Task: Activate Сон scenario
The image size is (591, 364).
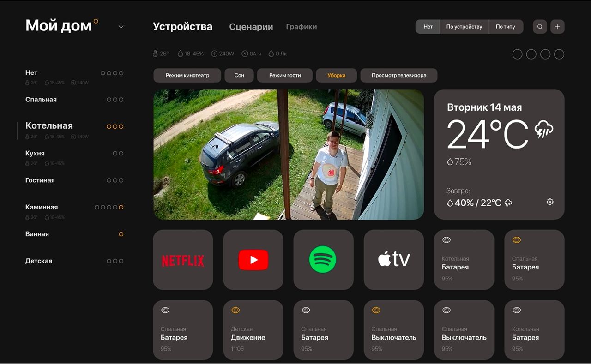Action: coord(239,75)
